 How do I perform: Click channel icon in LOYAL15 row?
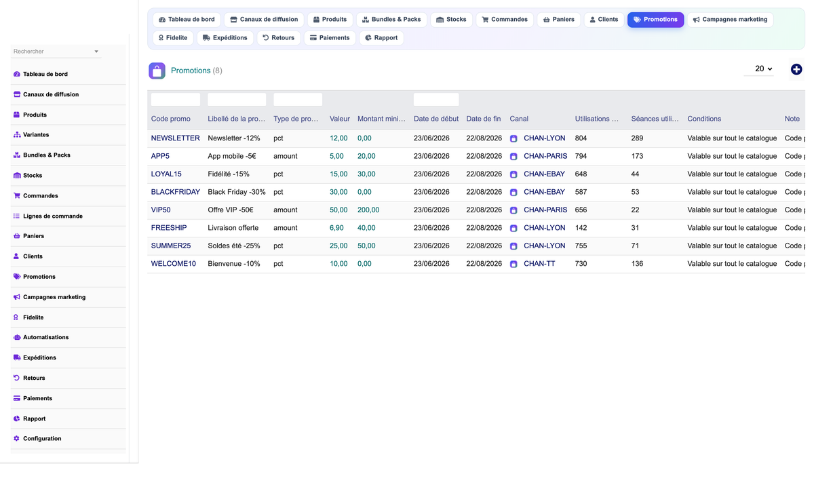coord(513,174)
